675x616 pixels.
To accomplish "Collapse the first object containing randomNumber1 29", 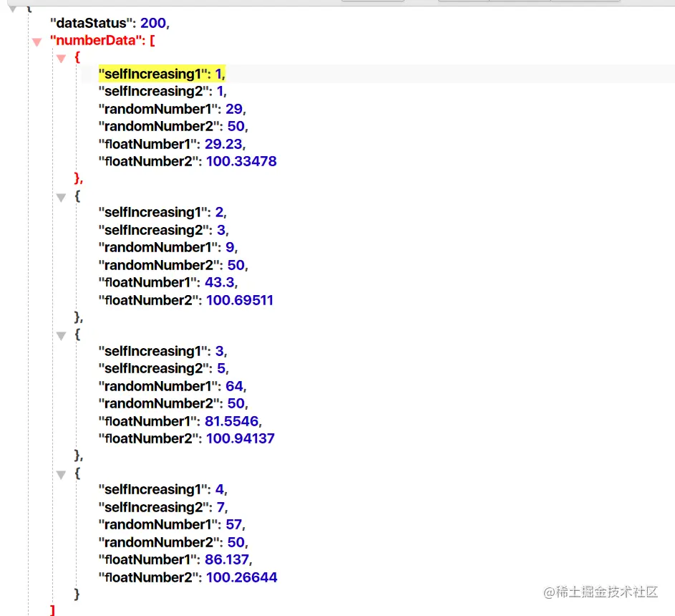I will pyautogui.click(x=61, y=59).
